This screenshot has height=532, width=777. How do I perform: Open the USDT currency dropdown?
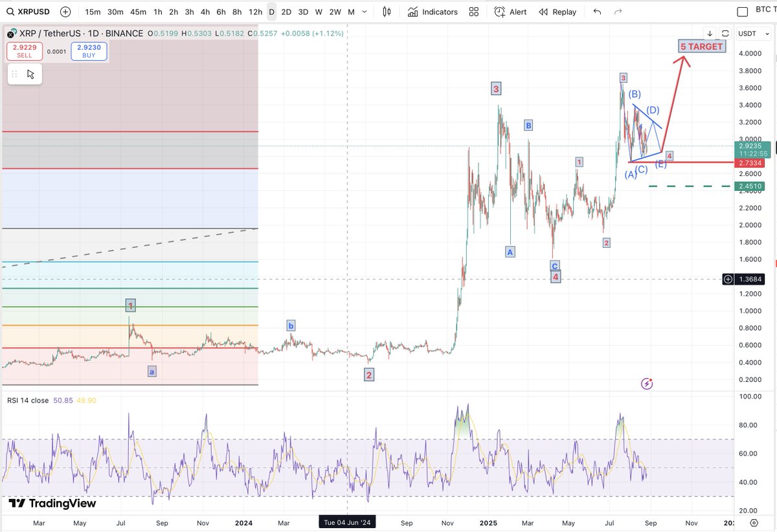point(753,34)
